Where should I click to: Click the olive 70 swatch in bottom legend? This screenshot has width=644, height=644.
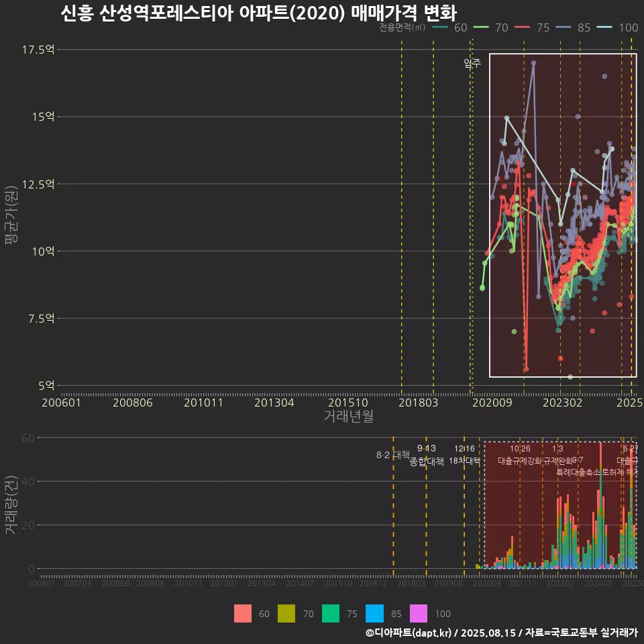tap(286, 614)
